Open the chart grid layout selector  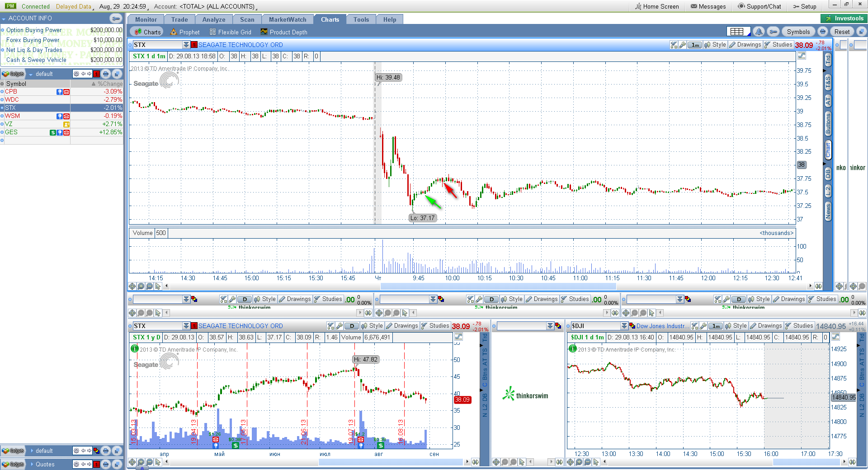point(739,32)
